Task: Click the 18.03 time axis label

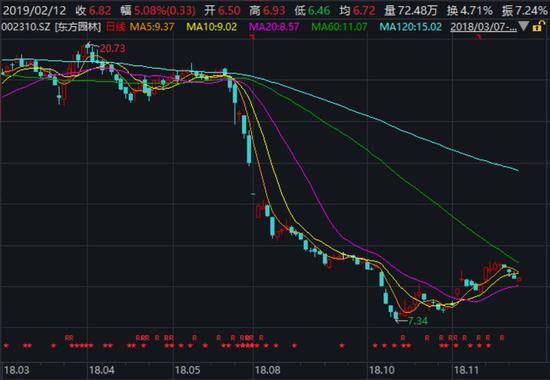Action: (x=16, y=370)
